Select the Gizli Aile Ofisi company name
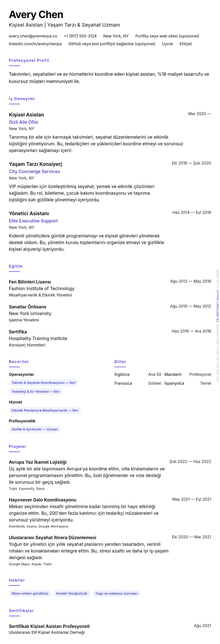Viewport: 220px width, 644px height. coord(23,122)
